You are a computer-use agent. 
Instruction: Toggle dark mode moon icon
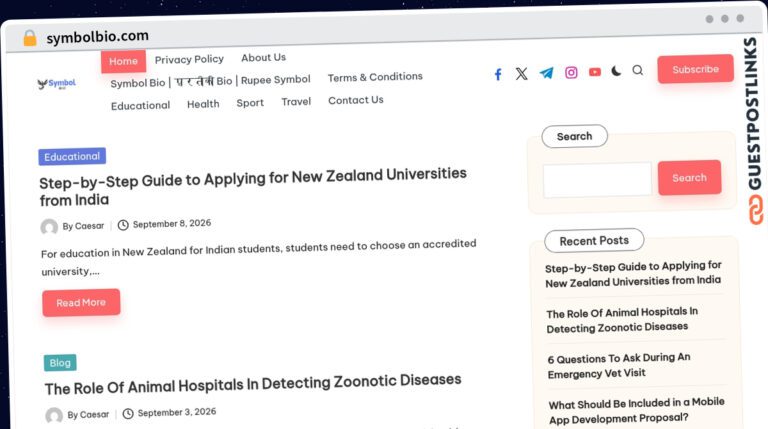coord(616,71)
